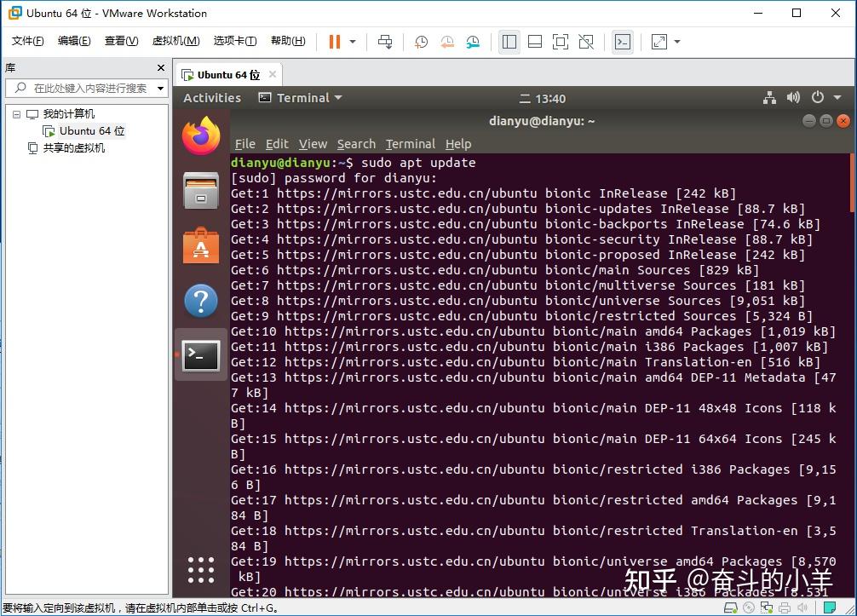The image size is (857, 616).
Task: Open virtual machine hard disk settings from status bar
Action: click(x=730, y=606)
